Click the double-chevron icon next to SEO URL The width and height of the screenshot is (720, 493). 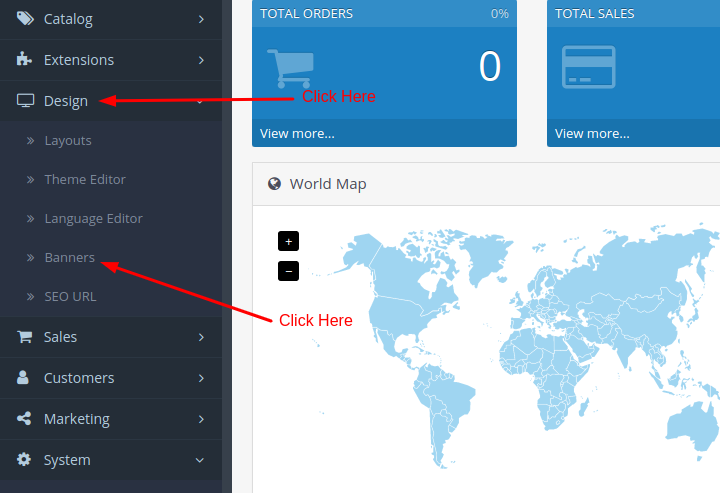click(x=30, y=297)
